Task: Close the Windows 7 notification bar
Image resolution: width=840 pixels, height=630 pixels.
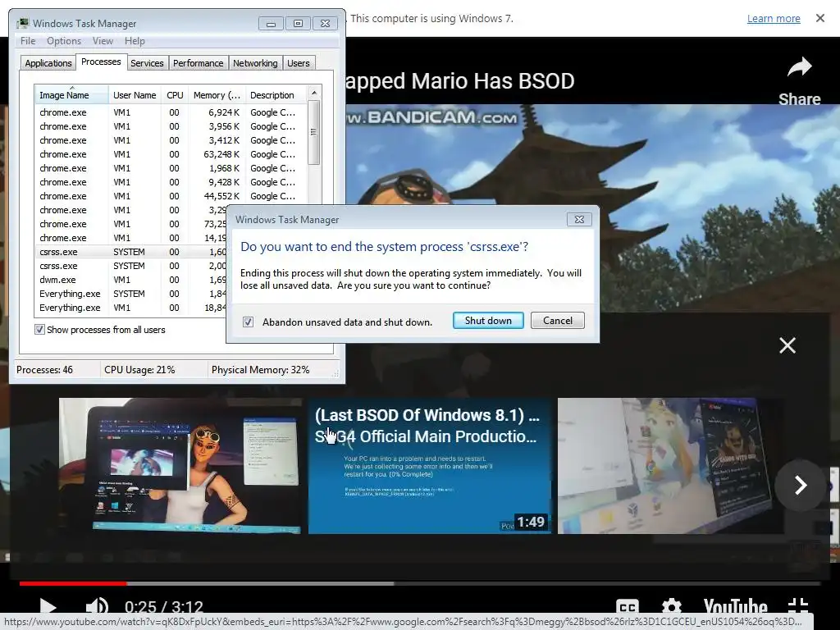Action: click(x=820, y=18)
